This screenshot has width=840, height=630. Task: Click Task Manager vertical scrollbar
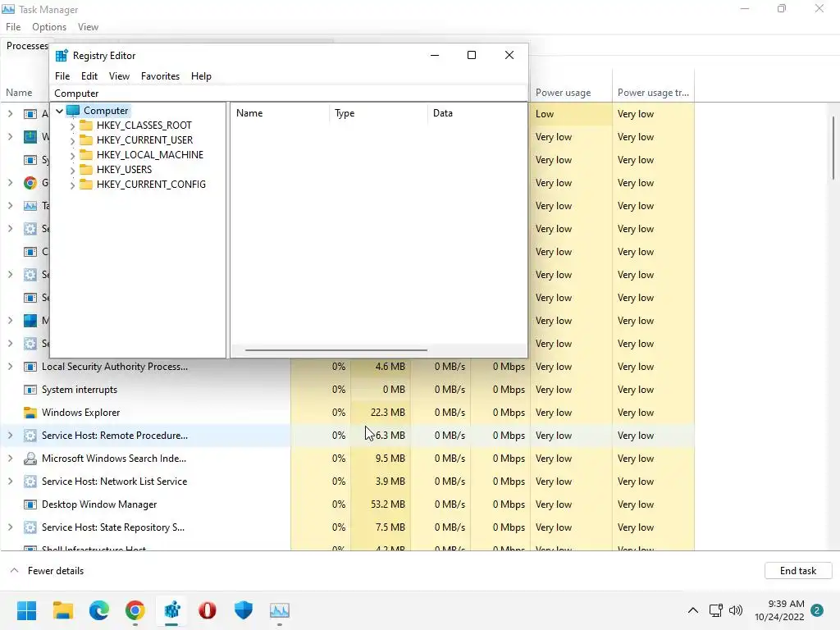[833, 148]
